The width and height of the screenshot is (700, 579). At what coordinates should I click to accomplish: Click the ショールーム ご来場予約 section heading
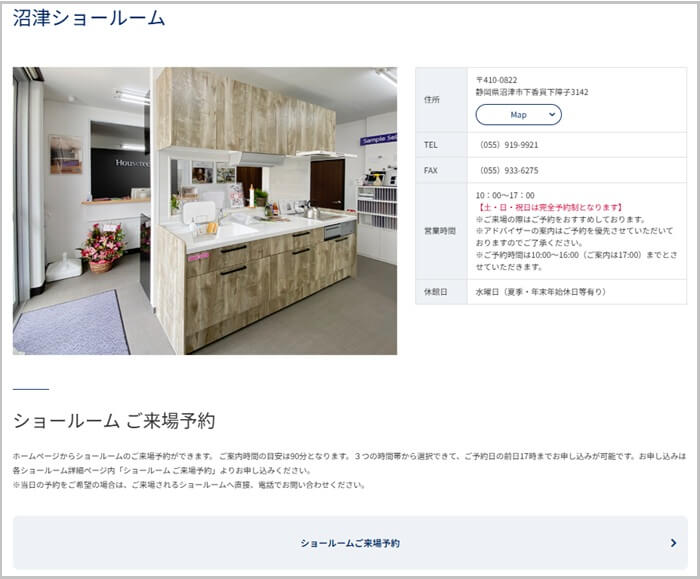pos(114,420)
